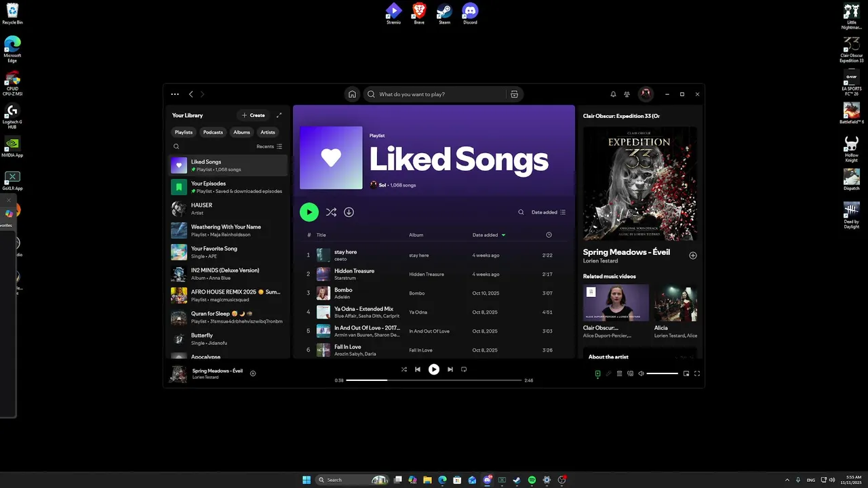Toggle shuffle in the player bar
Screen dimensions: 868x488
pyautogui.click(x=404, y=369)
